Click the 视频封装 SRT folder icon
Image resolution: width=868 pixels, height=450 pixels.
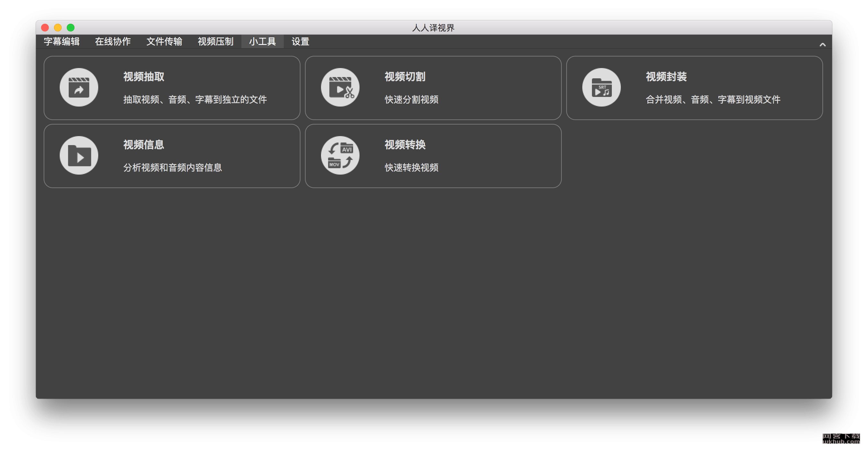(602, 88)
